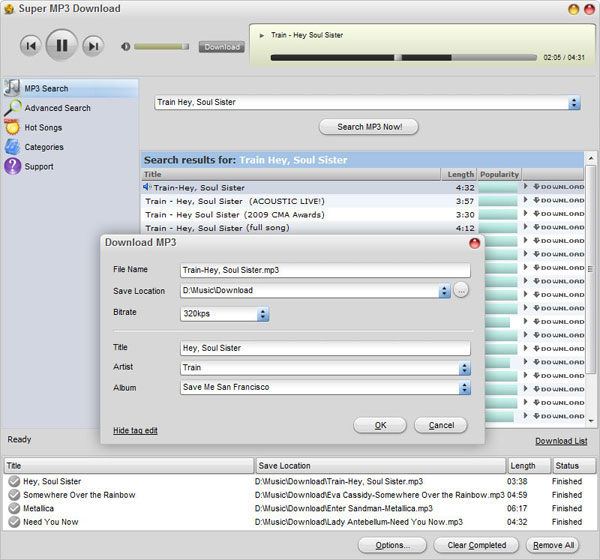Screen dimensions: 600x560
Task: Download the ACOUSTIC LIVE! result
Action: point(559,200)
